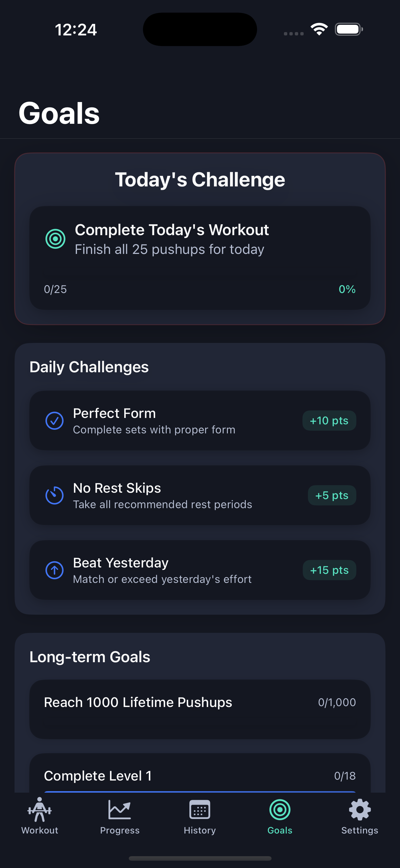Tap the stopwatch icon for No Rest Skips

click(54, 495)
